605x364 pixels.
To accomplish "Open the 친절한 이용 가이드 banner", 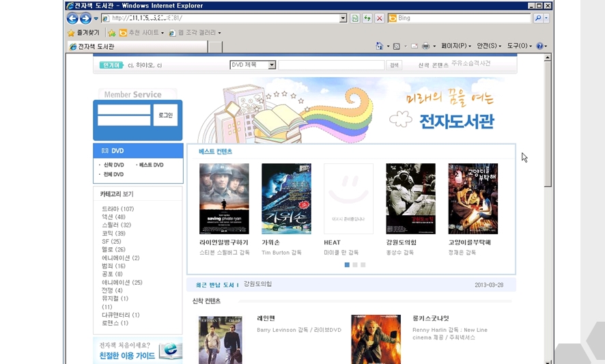I will click(x=138, y=350).
